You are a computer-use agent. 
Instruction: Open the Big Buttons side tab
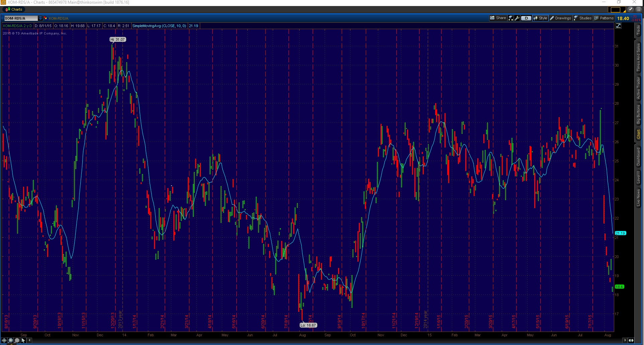[638, 114]
